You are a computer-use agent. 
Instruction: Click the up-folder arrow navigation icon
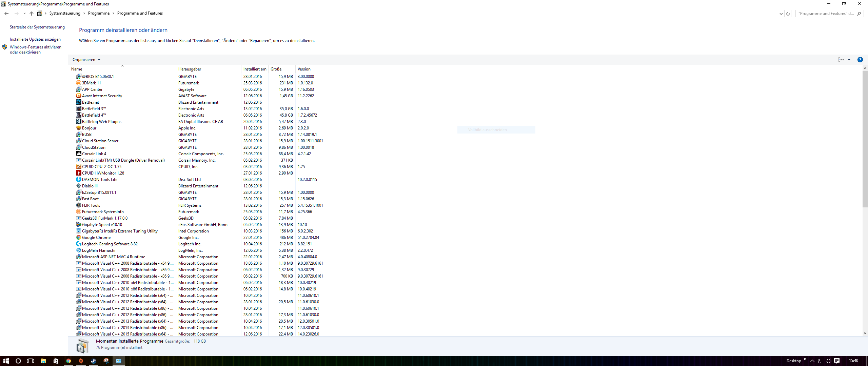coord(32,14)
